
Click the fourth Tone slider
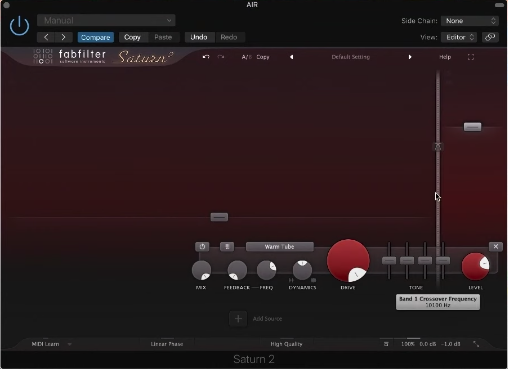[443, 260]
